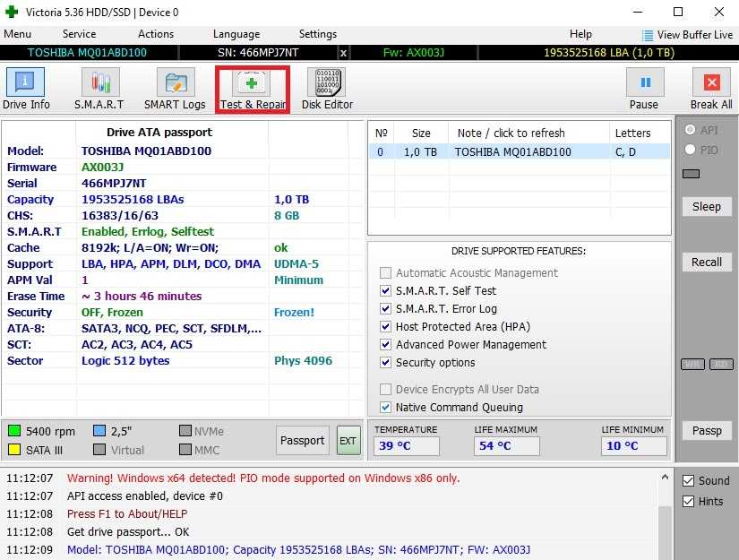Click the Serial value 466MPJ7NT

(x=114, y=184)
